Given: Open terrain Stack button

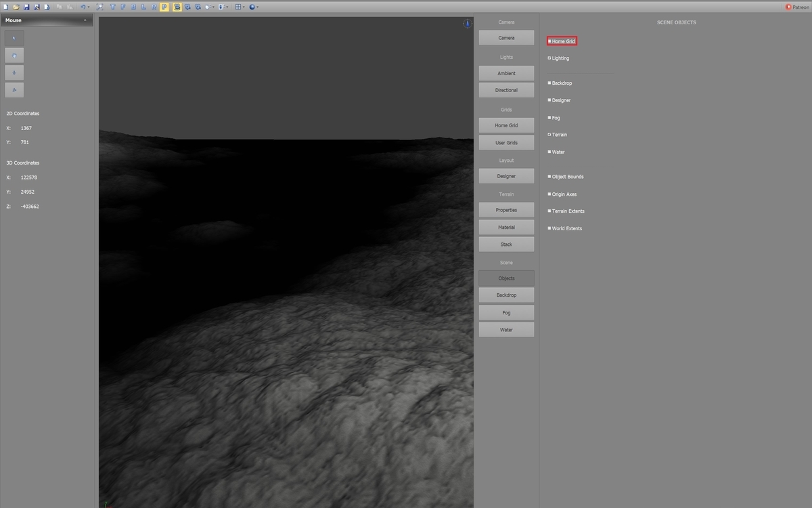Looking at the screenshot, I should [x=506, y=245].
